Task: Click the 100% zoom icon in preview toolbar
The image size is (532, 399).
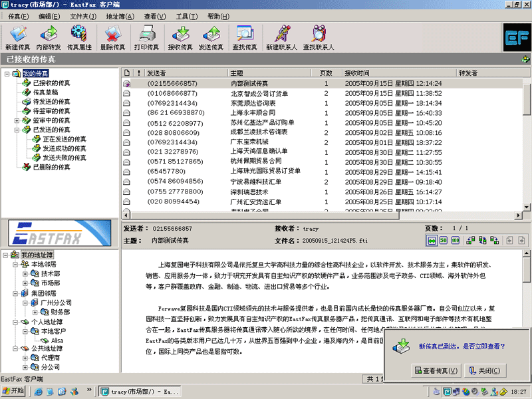Action: pos(457,240)
